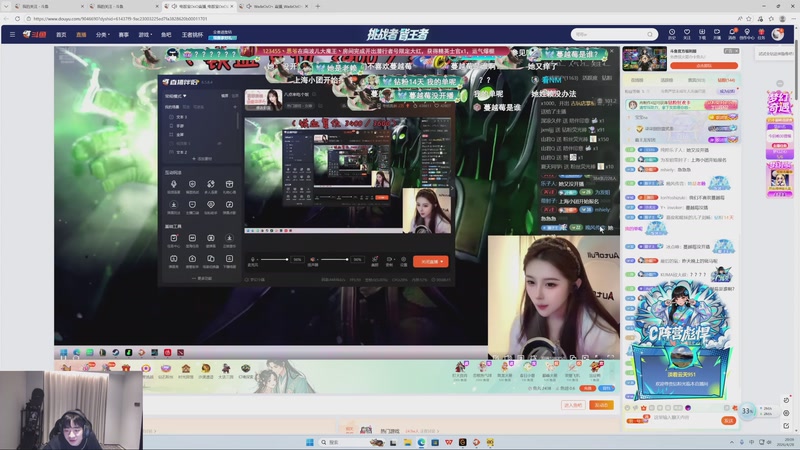Select the 直播 menu item
Viewport: 800px width, 450px height.
pos(81,35)
